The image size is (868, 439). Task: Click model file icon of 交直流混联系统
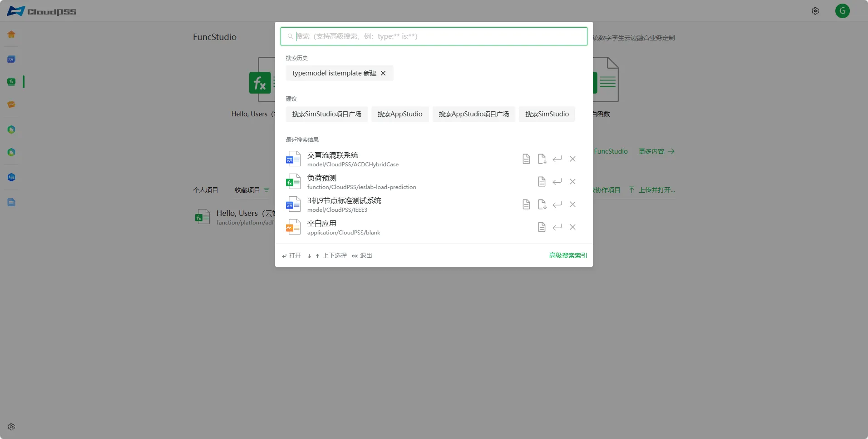[293, 159]
